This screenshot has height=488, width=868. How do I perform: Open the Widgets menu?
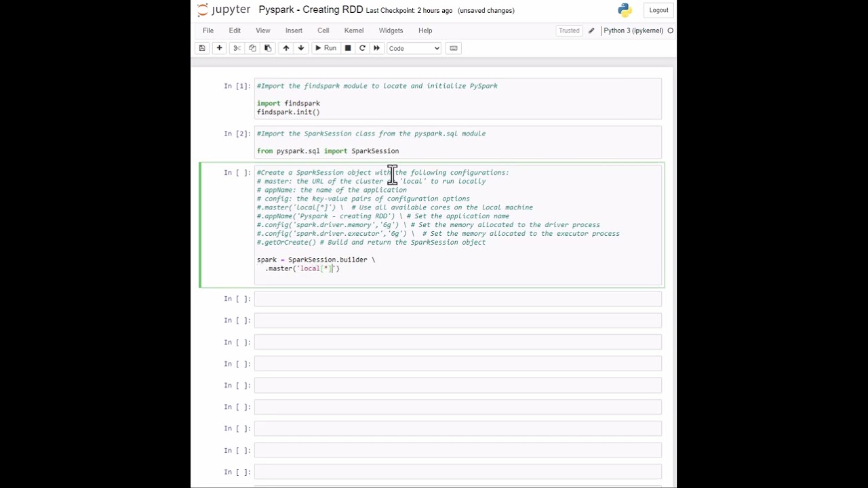coord(391,30)
